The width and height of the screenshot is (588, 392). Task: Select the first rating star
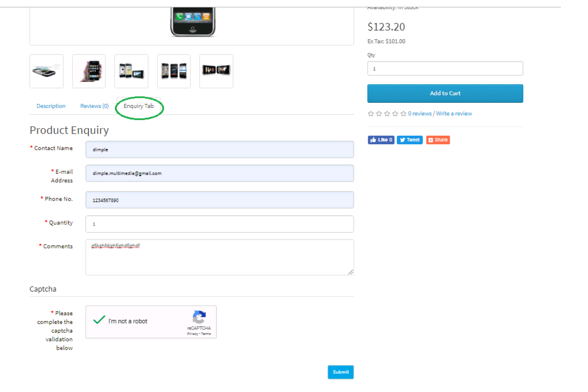(x=370, y=113)
